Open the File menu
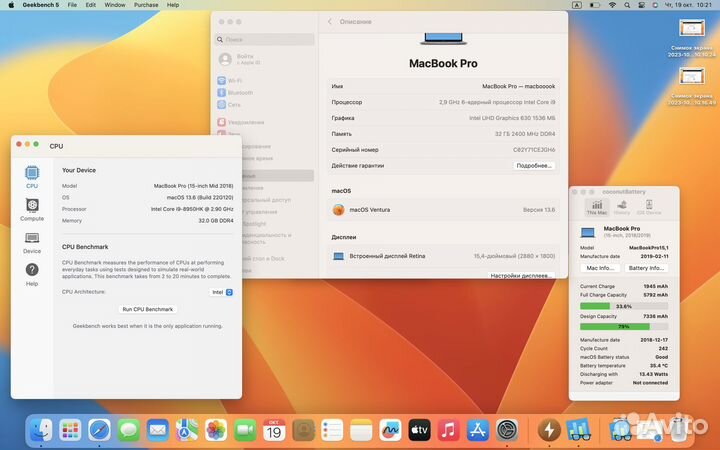The height and width of the screenshot is (450, 720). (72, 5)
